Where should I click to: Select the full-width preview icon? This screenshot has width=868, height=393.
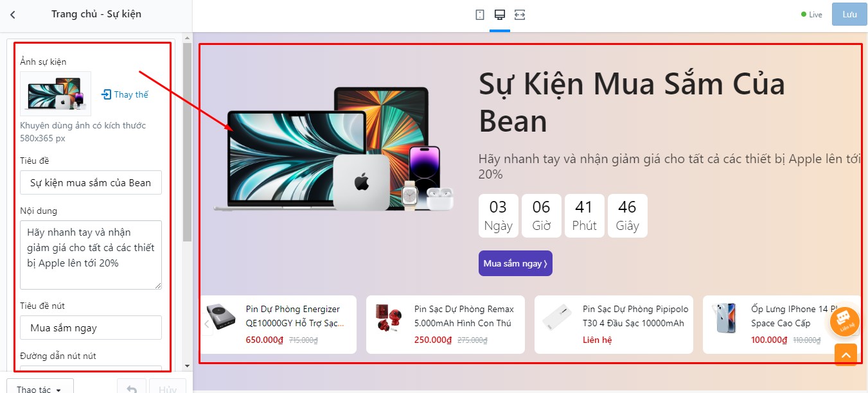520,14
